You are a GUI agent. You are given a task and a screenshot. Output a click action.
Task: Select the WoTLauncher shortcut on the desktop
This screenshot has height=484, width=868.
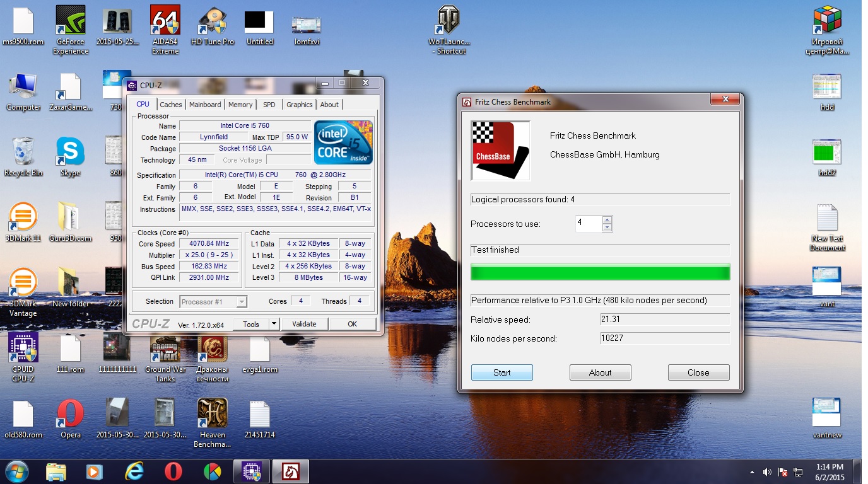(449, 30)
